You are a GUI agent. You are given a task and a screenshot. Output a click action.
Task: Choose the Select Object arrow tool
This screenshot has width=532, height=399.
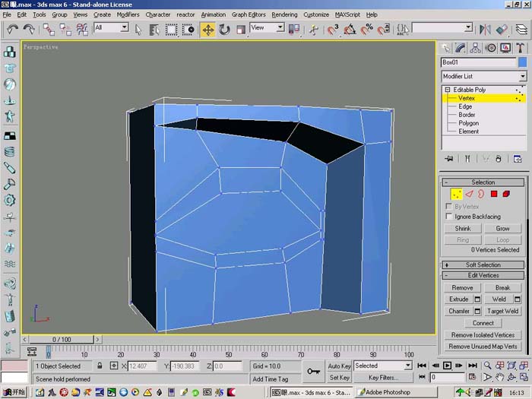[138, 30]
